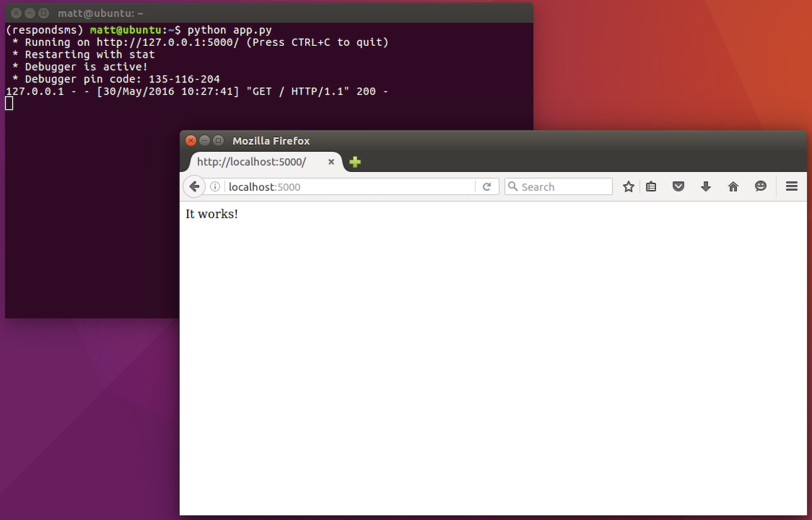The image size is (812, 520).
Task: Focus the localhost:5000 address bar
Action: [351, 187]
